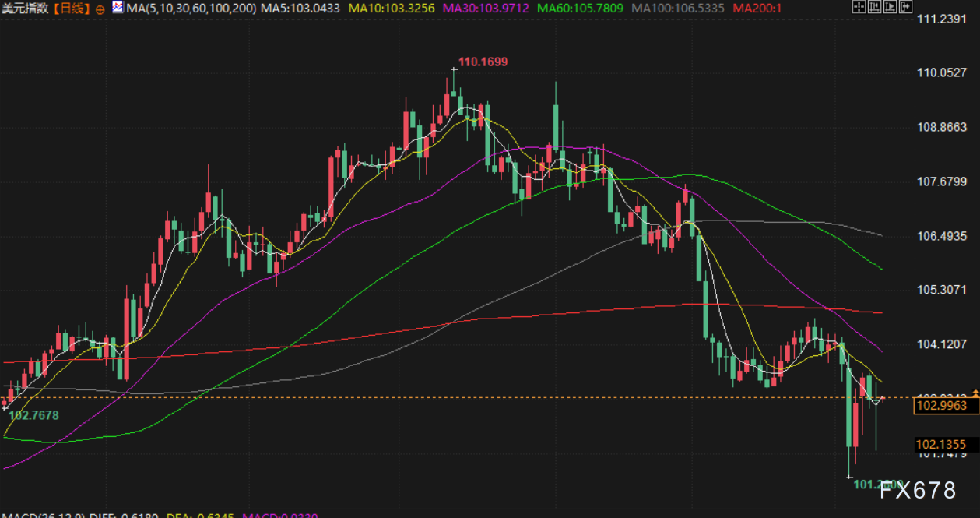Click the 110.0527 axis price label

[942, 73]
